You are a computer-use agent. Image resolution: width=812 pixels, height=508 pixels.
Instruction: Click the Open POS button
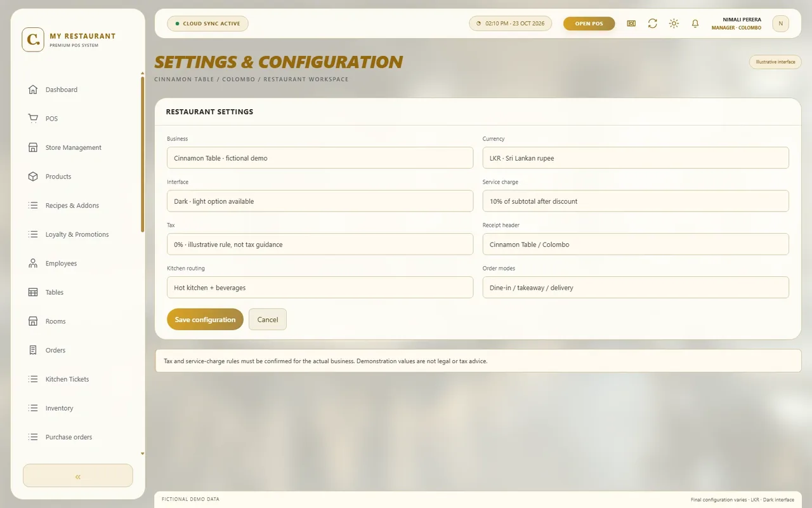tap(589, 23)
